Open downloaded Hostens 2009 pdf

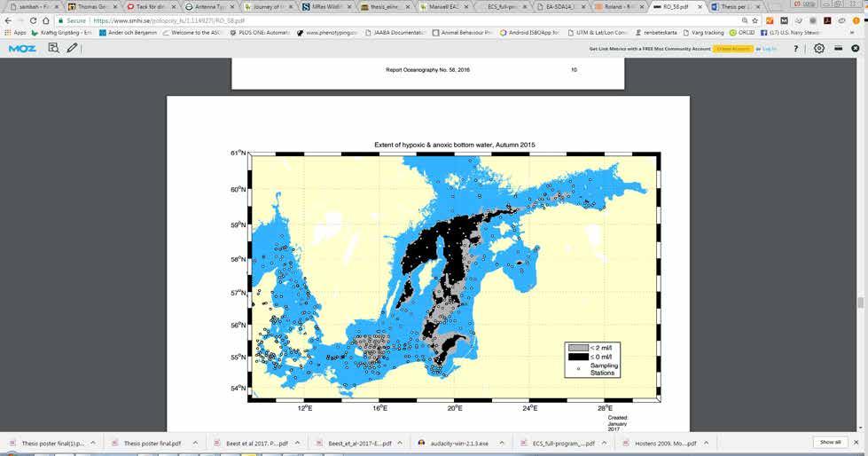(x=660, y=444)
